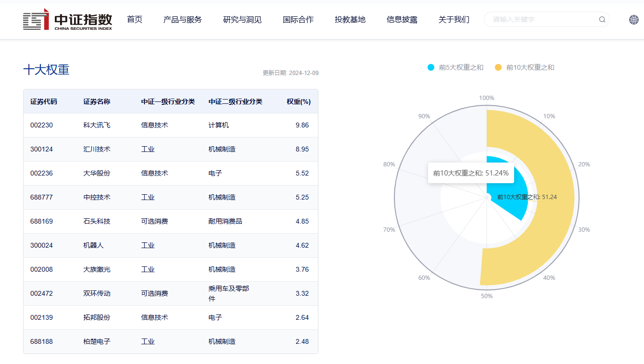Click the 耐用消费品 industry cell
The width and height of the screenshot is (644, 364).
coord(225,221)
